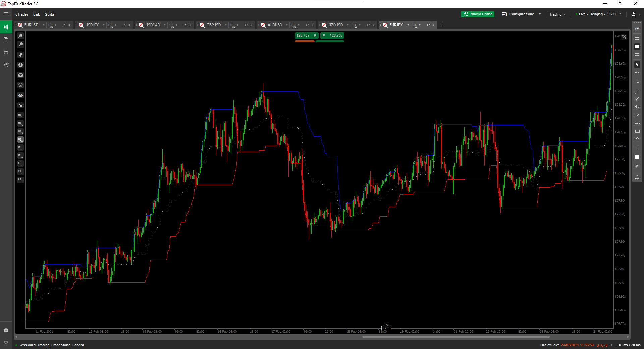The image size is (644, 349).
Task: Switch the chart to the m5 timeframe
Action: pos(20,123)
